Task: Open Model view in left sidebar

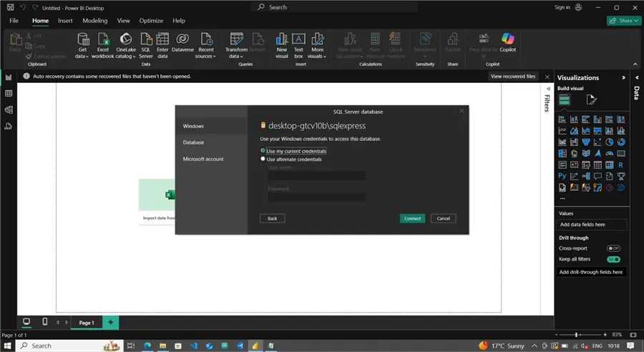Action: click(x=9, y=109)
